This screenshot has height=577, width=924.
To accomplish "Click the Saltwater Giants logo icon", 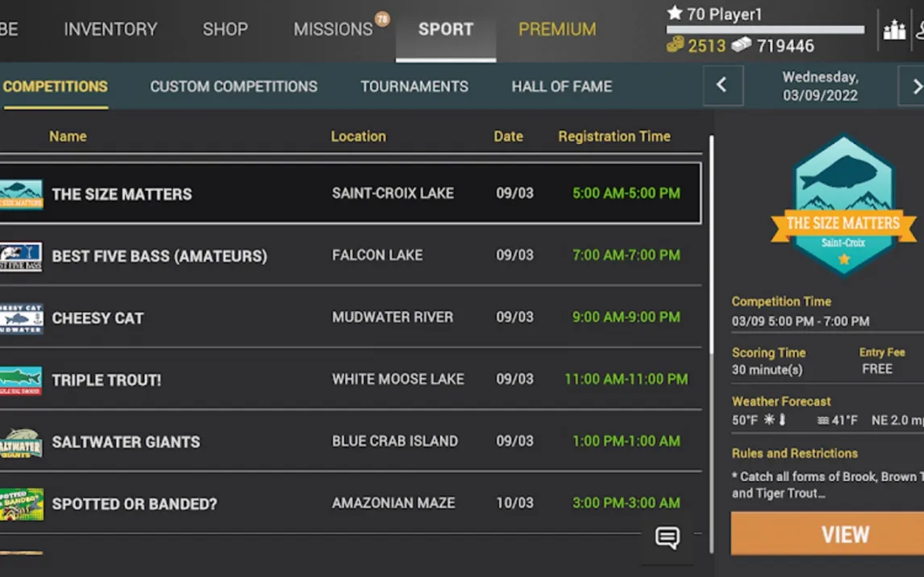I will coord(21,442).
